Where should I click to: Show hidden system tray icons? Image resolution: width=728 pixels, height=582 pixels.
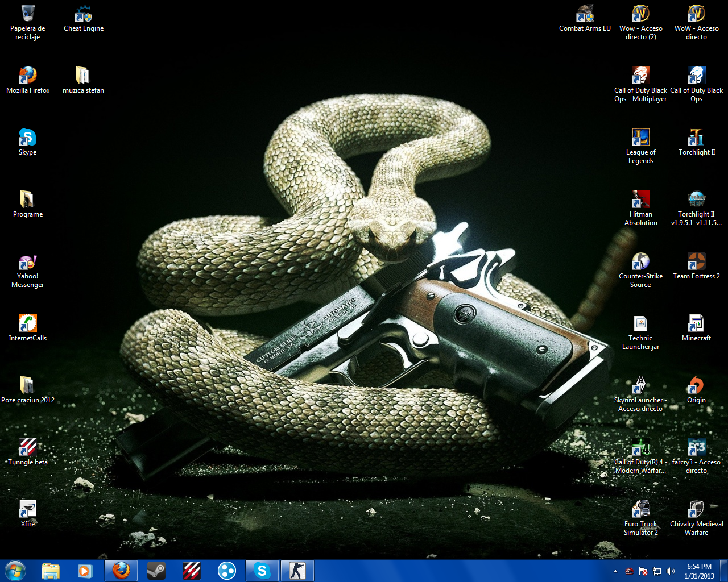coord(615,571)
